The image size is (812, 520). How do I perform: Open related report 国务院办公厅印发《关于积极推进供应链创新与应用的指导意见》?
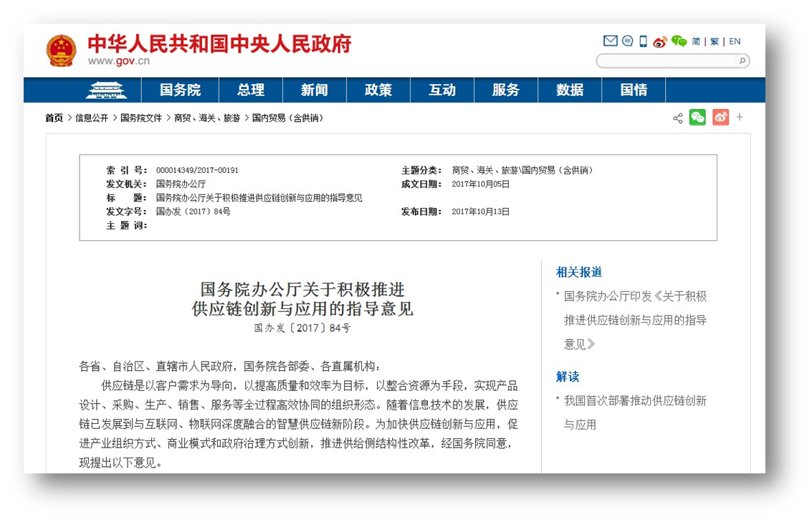pos(636,321)
